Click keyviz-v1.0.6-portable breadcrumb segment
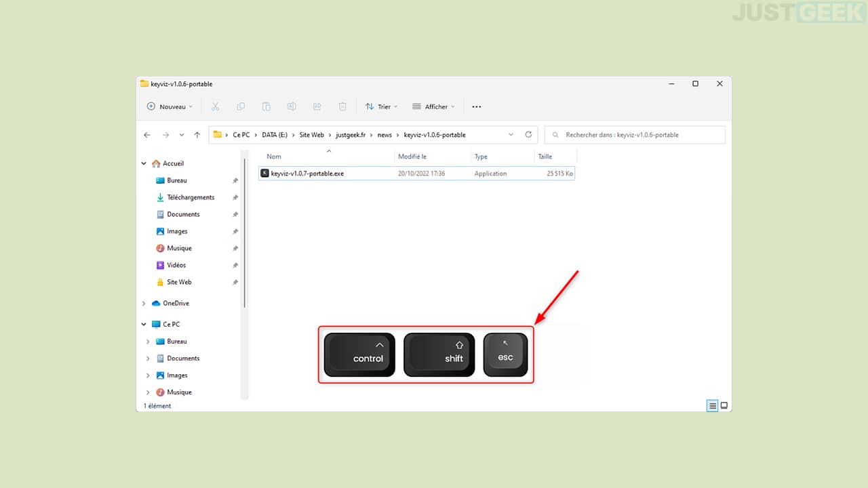This screenshot has width=868, height=488. 435,135
